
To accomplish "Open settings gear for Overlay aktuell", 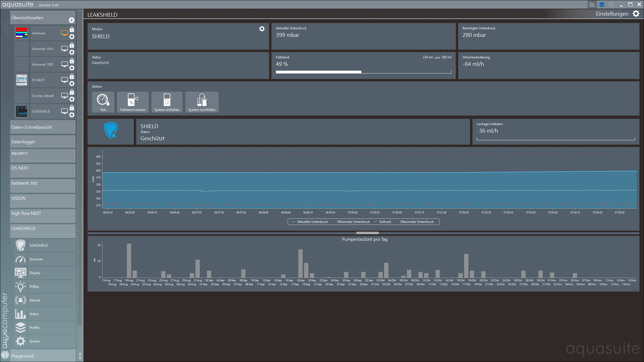I will (x=72, y=99).
